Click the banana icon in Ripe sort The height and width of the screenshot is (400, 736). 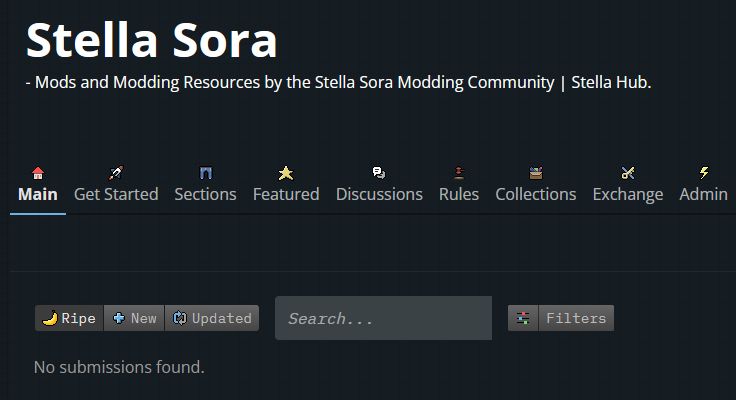(x=50, y=318)
